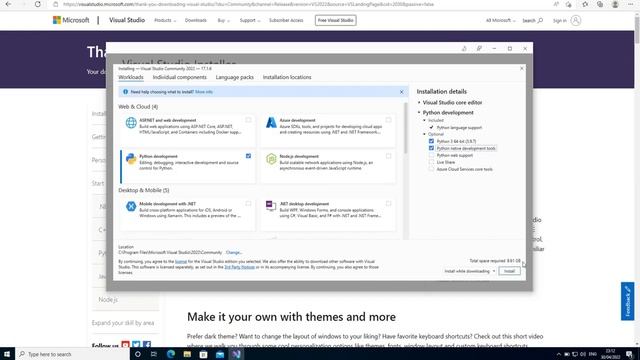Screen dimensions: 640x360
Task: Click the Azure development workload icon
Action: [x=271, y=122]
